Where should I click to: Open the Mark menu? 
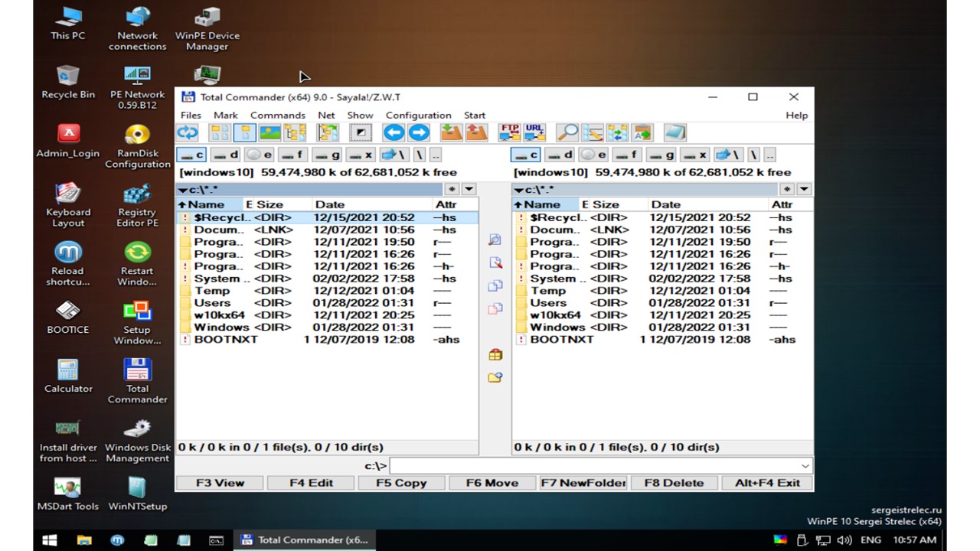pyautogui.click(x=226, y=115)
